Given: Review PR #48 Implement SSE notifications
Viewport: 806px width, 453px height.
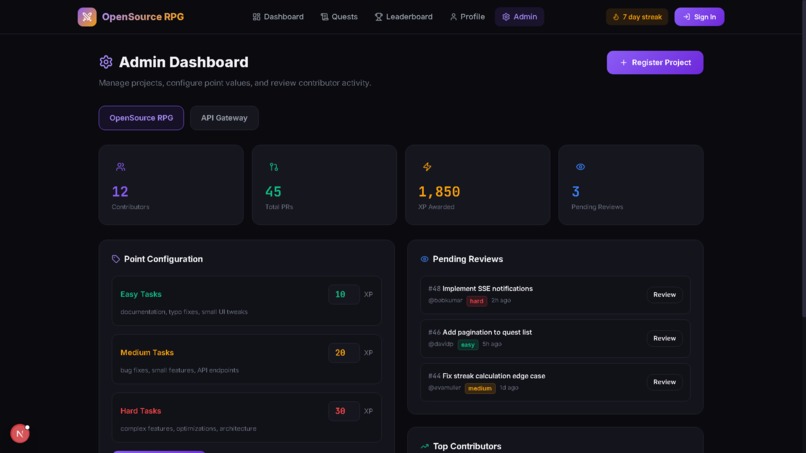Looking at the screenshot, I should pyautogui.click(x=664, y=295).
